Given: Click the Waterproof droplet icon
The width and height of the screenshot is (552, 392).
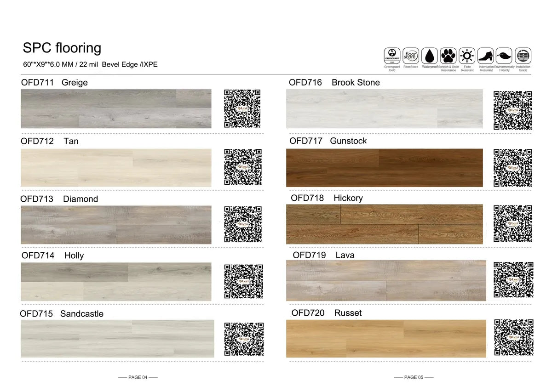Looking at the screenshot, I should 430,55.
